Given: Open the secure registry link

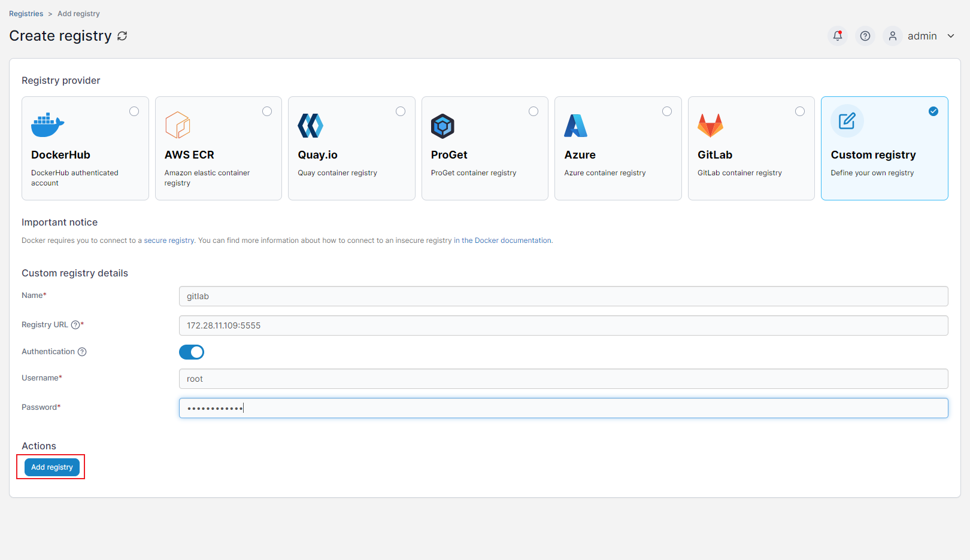Looking at the screenshot, I should point(169,241).
